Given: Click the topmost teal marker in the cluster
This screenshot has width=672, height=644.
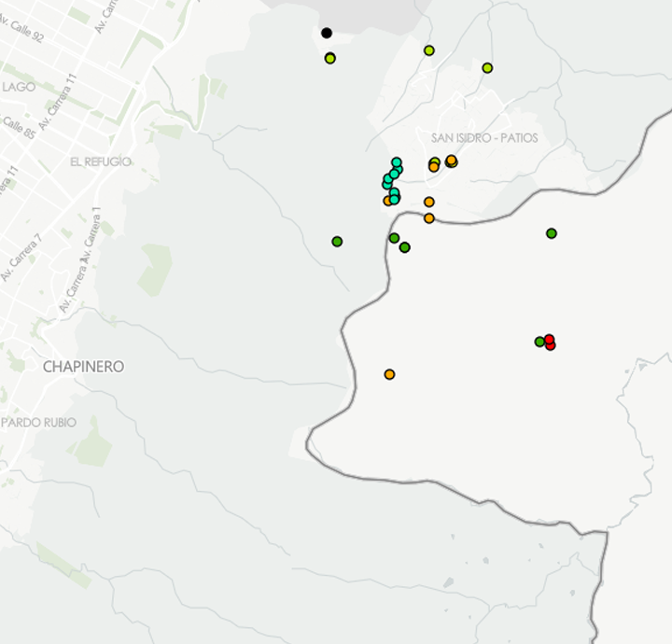Looking at the screenshot, I should click(397, 162).
